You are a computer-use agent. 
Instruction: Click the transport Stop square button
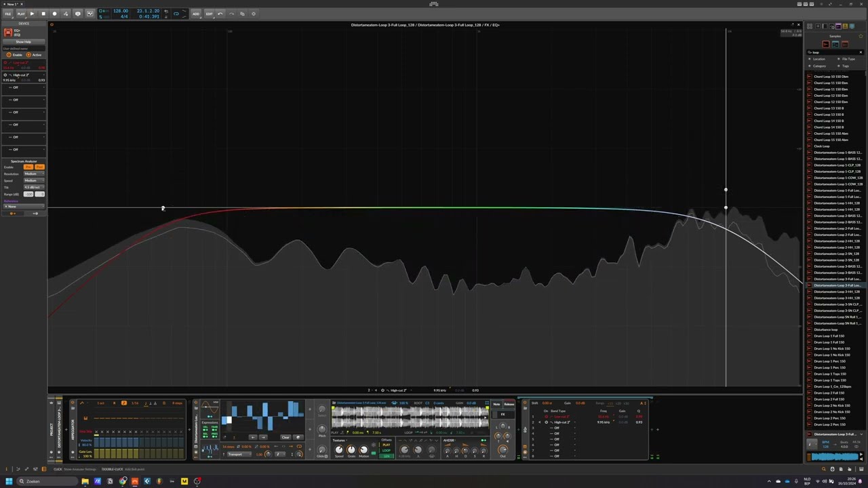tap(43, 14)
